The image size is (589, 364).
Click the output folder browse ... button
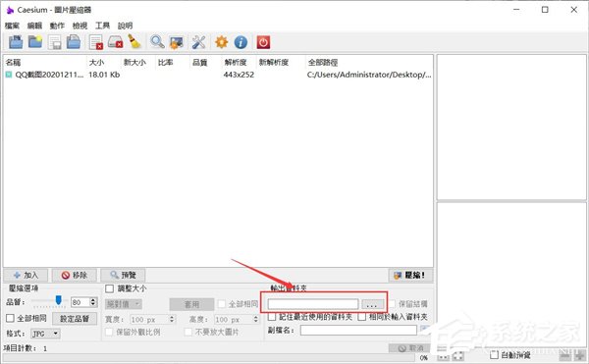372,304
